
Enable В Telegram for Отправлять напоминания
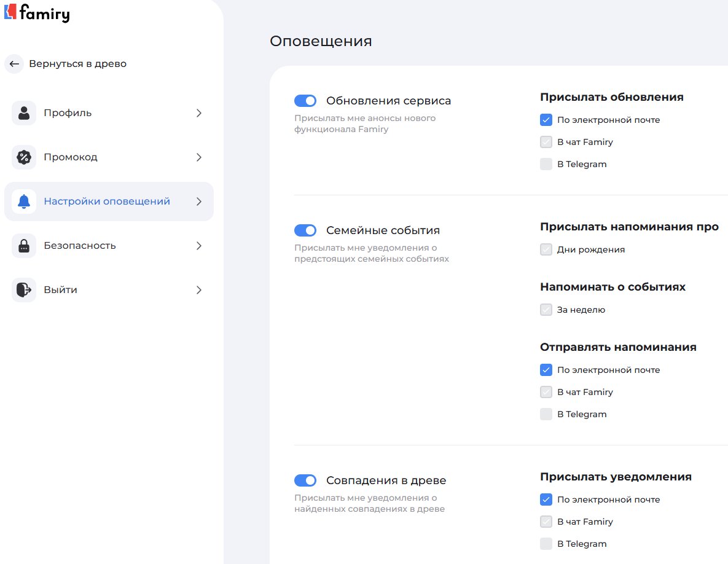click(x=546, y=414)
